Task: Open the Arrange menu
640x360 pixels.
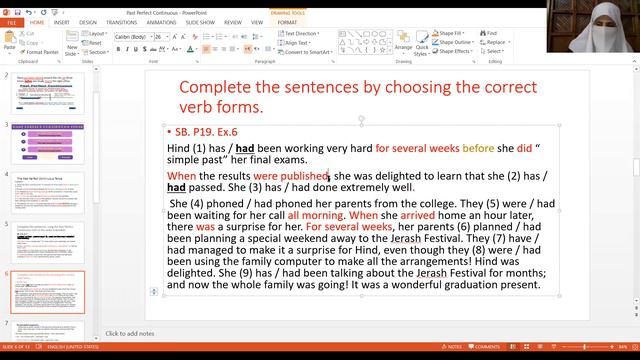Action: [x=403, y=43]
